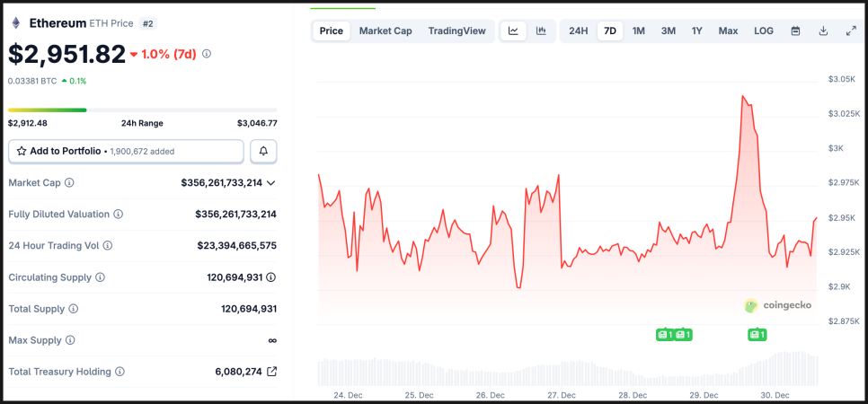Click Add to Portfolio button
Image resolution: width=868 pixels, height=404 pixels.
point(126,151)
